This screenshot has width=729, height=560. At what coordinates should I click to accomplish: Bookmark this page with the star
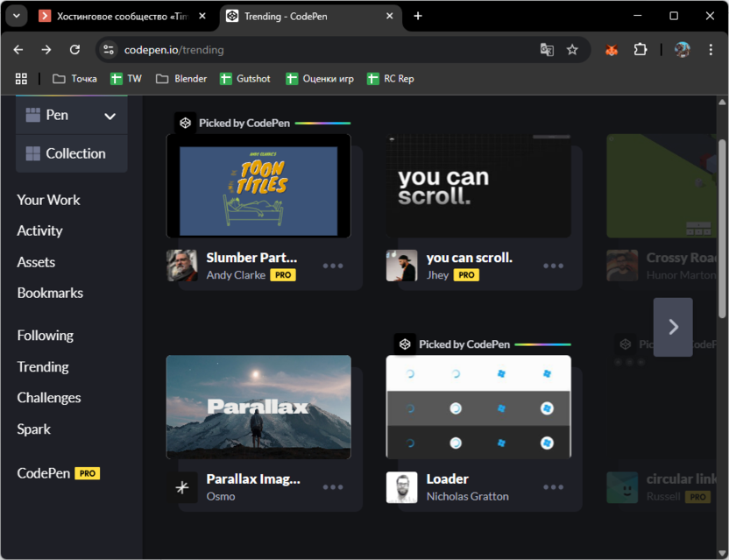(x=572, y=49)
